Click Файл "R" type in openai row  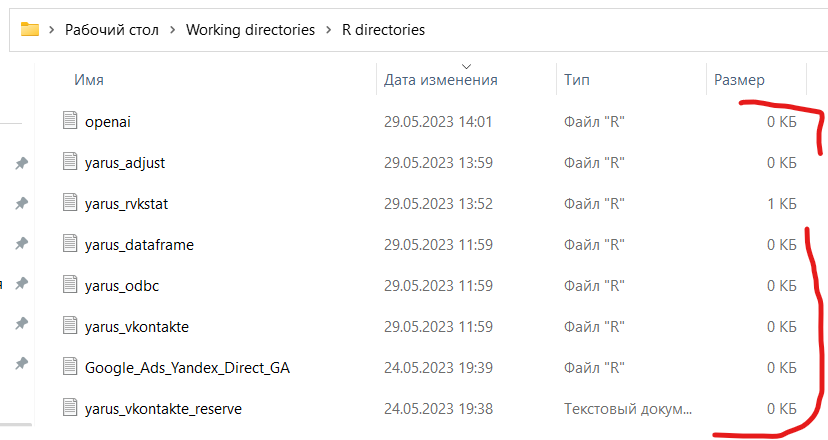tap(594, 122)
